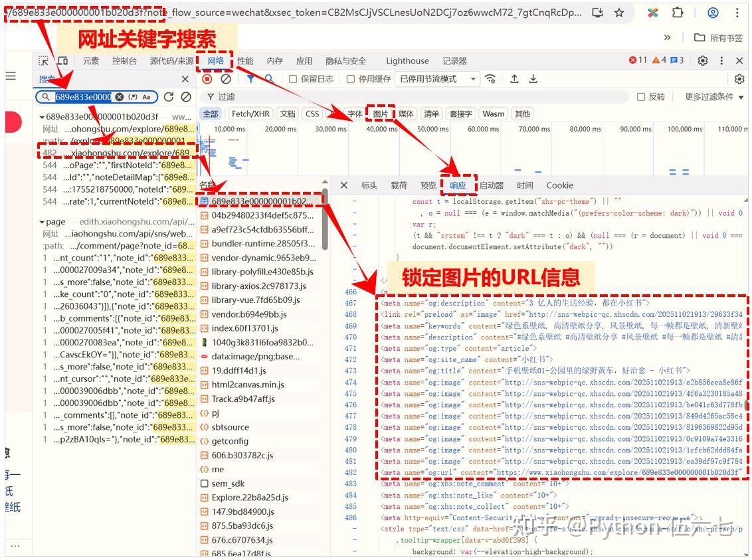Check the 反转 filter checkbox

click(641, 97)
